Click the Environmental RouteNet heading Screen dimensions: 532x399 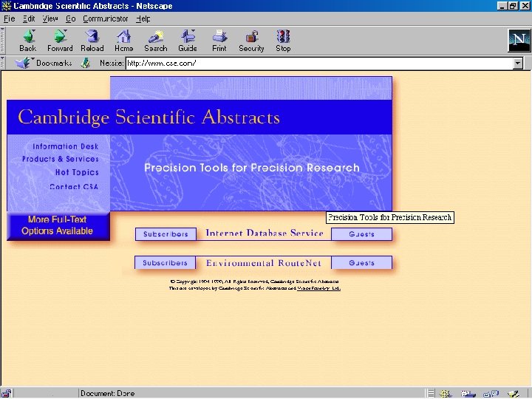tap(264, 263)
